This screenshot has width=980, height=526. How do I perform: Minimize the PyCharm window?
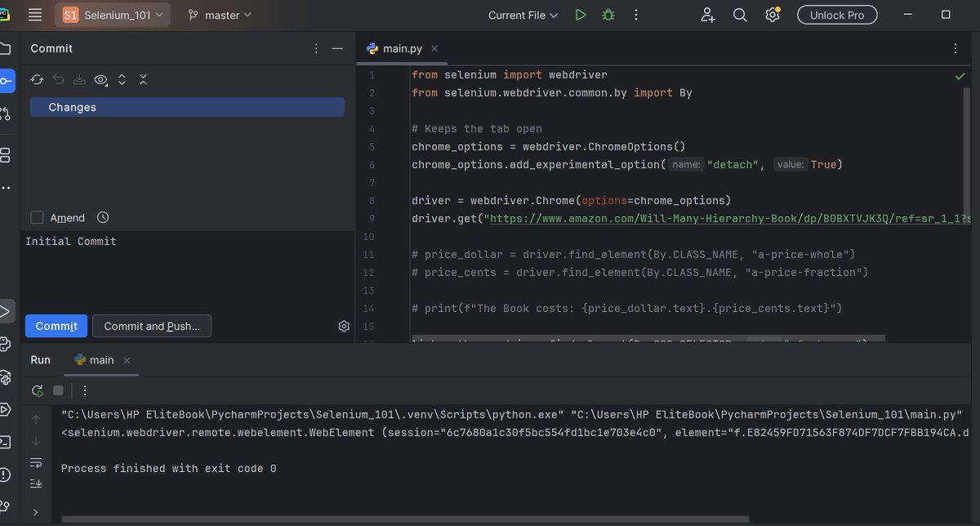pos(906,15)
